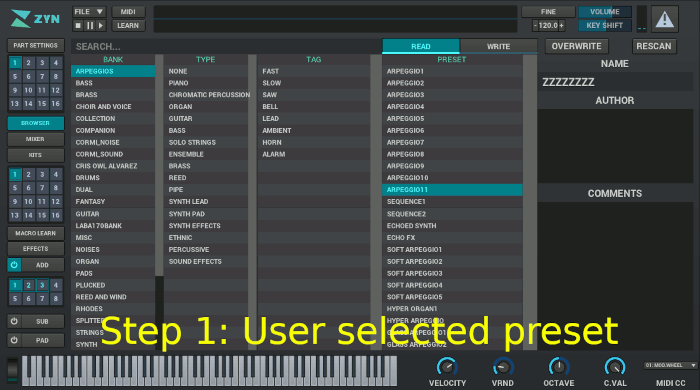Image resolution: width=700 pixels, height=390 pixels.
Task: Toggle the PAD synth power icon
Action: tap(14, 340)
